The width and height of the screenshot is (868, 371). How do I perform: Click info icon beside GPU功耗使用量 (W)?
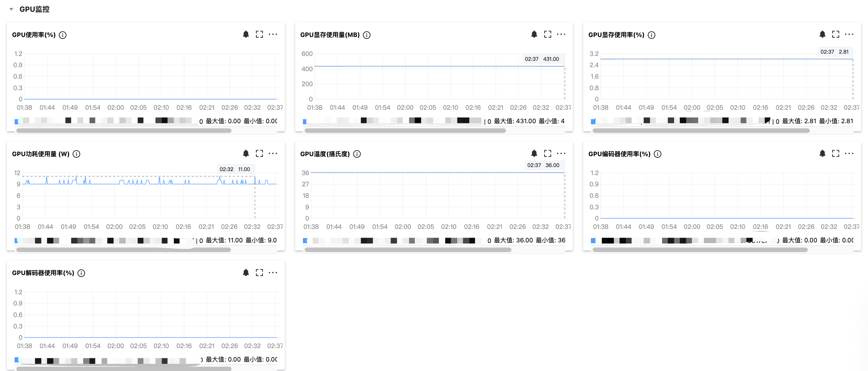(77, 154)
